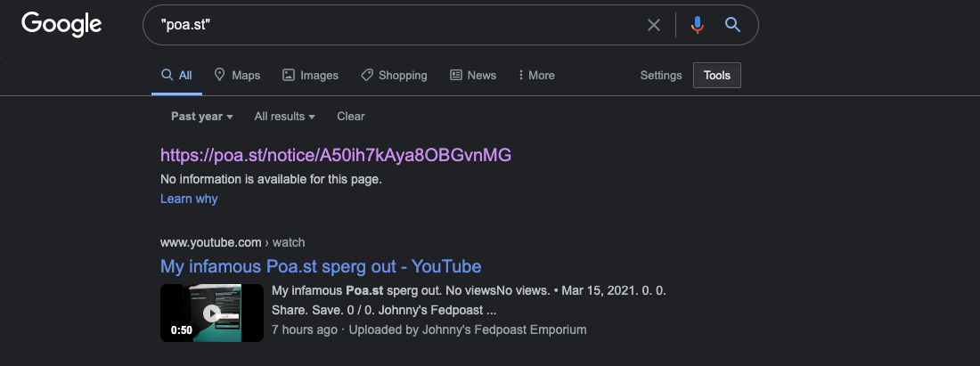Image resolution: width=980 pixels, height=366 pixels.
Task: Open My infamous Poa.st sperg out result
Action: [x=321, y=266]
